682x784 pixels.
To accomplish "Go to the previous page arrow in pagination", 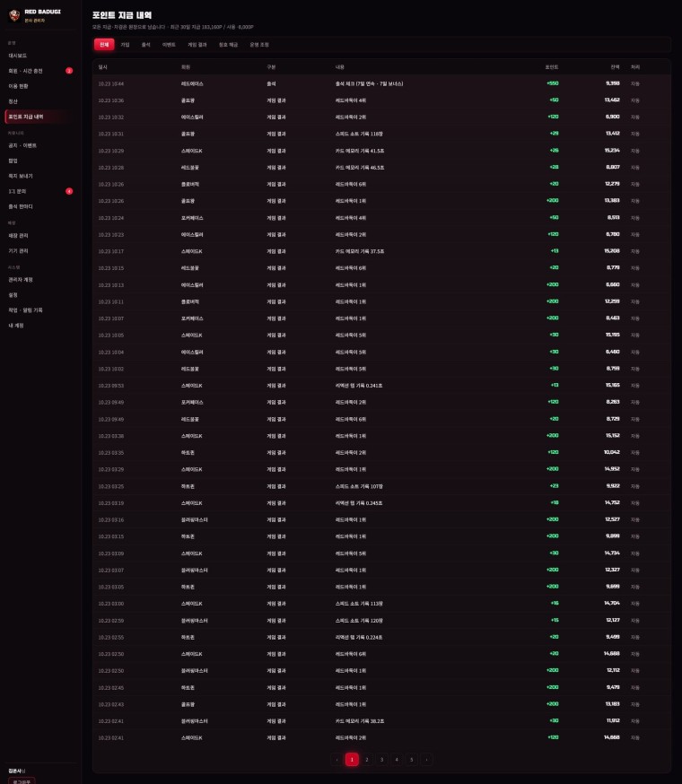I will click(337, 760).
